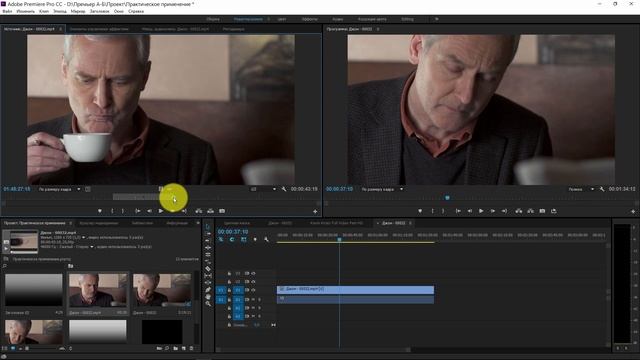The height and width of the screenshot is (360, 640).
Task: Open Program monitor button editor plus
Action: tap(633, 211)
